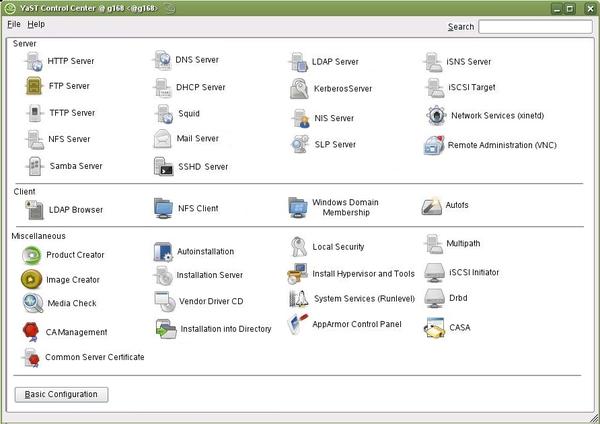
Task: Click inside the Search input field
Action: coord(534,27)
